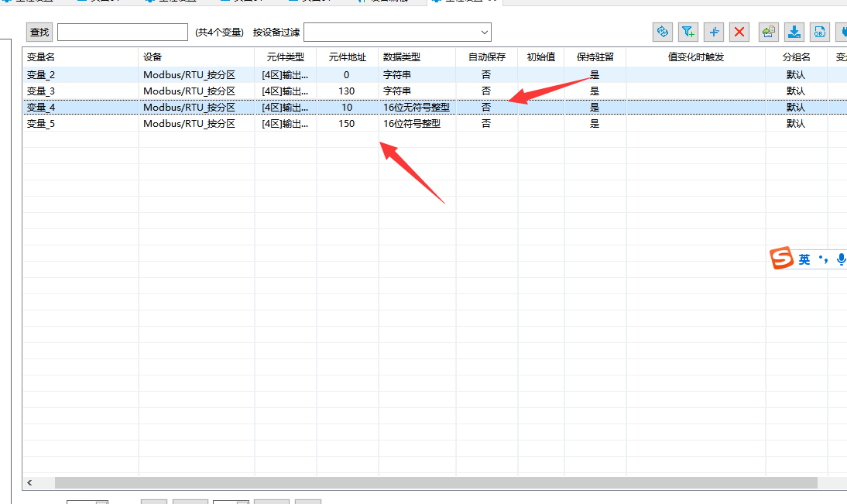Screen dimensions: 847x504
Task: Click the refresh/sync variables icon
Action: click(x=662, y=32)
